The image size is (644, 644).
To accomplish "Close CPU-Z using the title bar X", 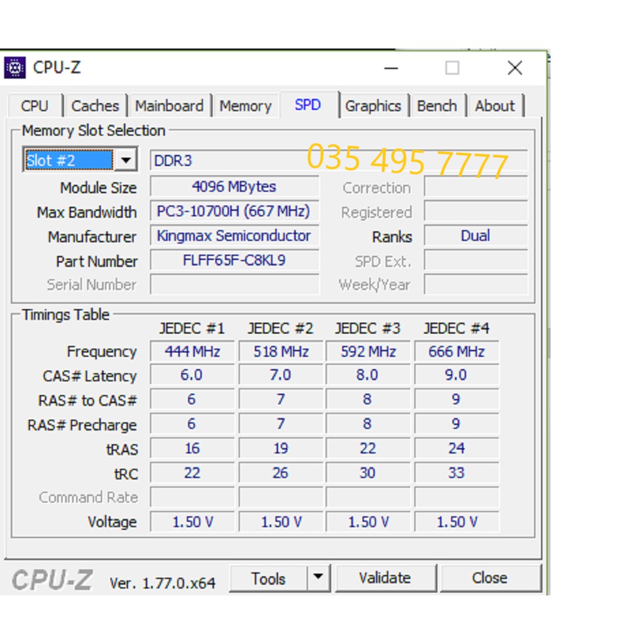I will click(514, 68).
